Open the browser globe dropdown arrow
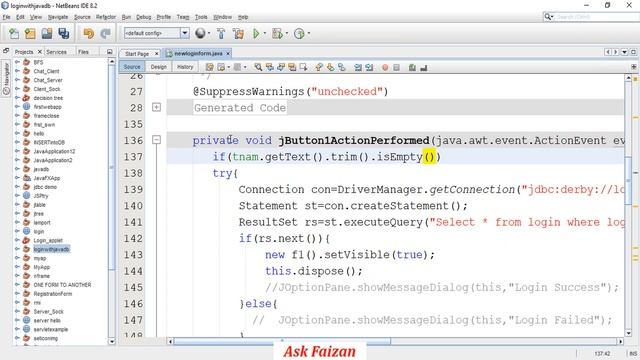The image size is (640, 360). (x=209, y=33)
